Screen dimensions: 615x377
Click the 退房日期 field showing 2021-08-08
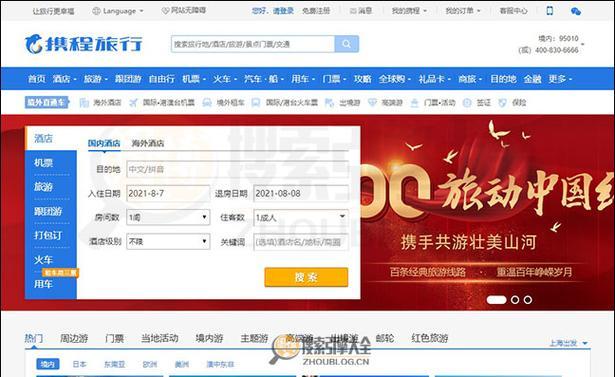coord(301,193)
